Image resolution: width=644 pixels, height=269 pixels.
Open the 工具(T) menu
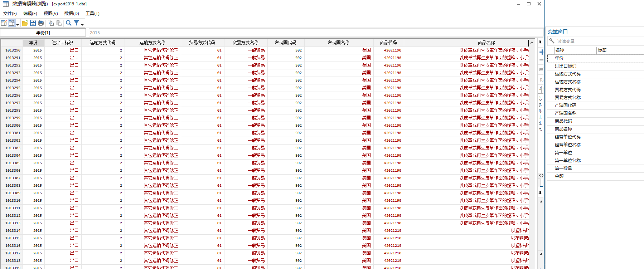point(92,14)
